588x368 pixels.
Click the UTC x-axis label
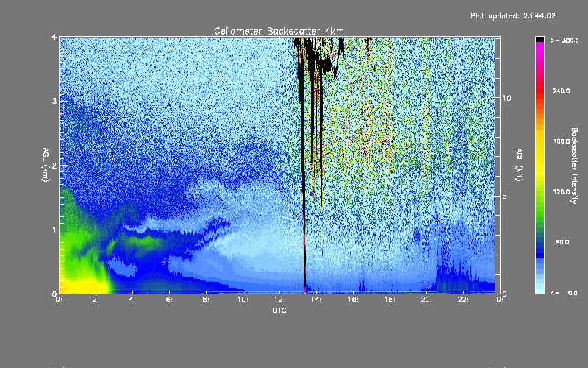click(279, 310)
